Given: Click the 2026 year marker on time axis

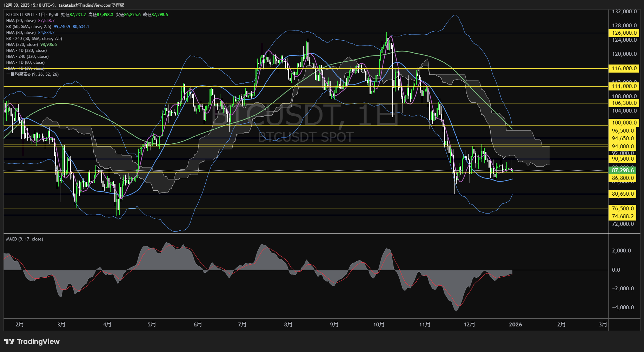Looking at the screenshot, I should pyautogui.click(x=515, y=325).
